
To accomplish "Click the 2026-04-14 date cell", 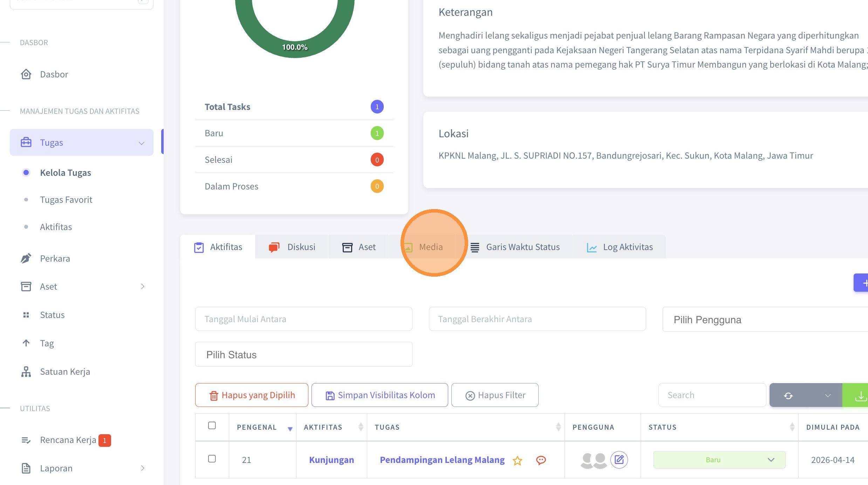I will (x=833, y=460).
